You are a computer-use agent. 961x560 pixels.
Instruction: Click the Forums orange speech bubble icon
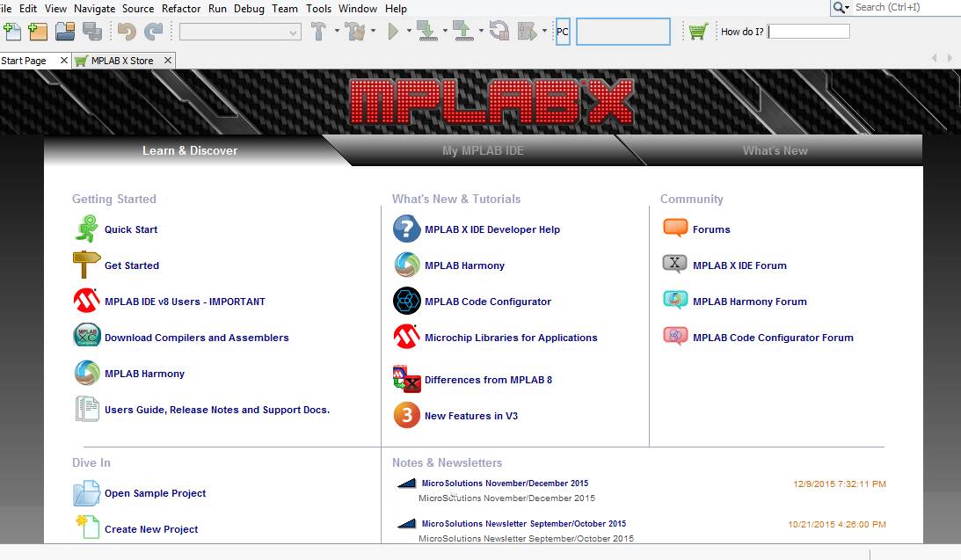[x=675, y=228]
